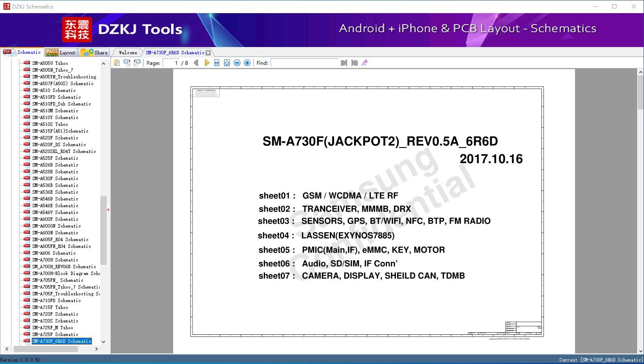
Task: Select SM-A510FD_Sub Schematic in the list
Action: pos(62,104)
